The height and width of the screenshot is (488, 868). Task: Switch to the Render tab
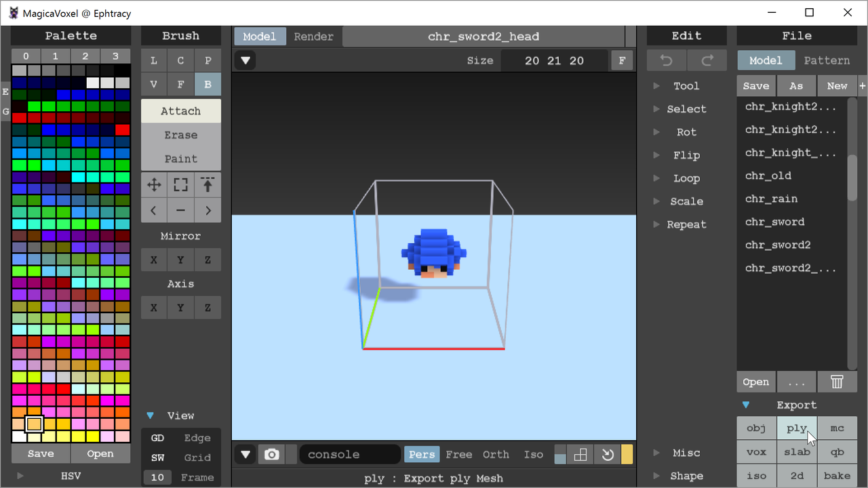click(x=313, y=37)
